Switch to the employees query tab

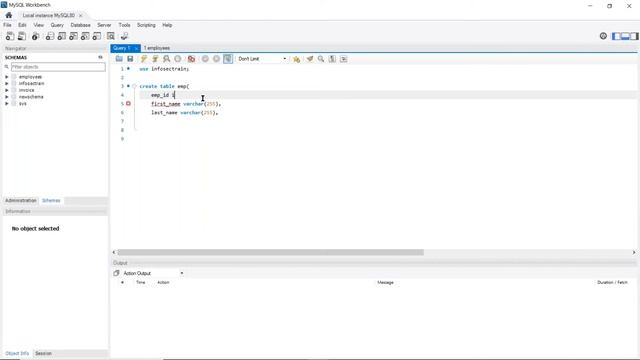(157, 48)
